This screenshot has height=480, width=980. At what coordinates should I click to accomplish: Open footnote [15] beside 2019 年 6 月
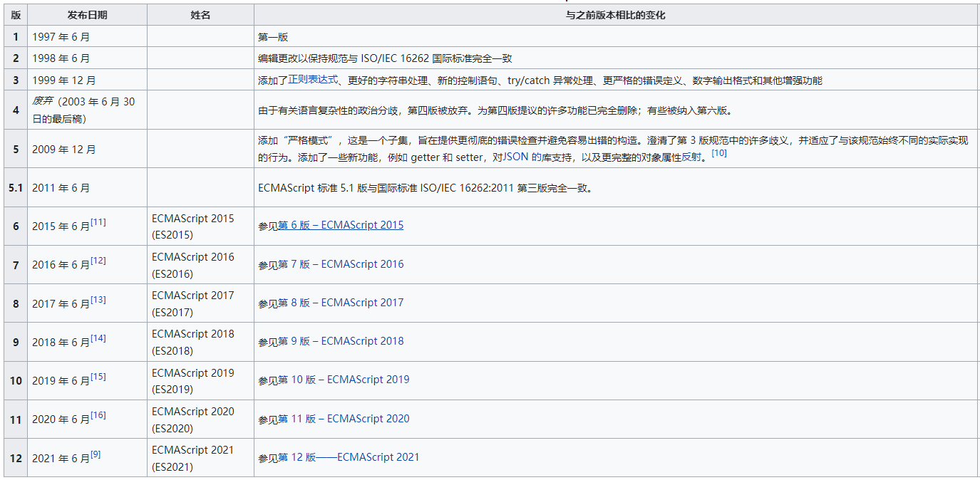(98, 376)
